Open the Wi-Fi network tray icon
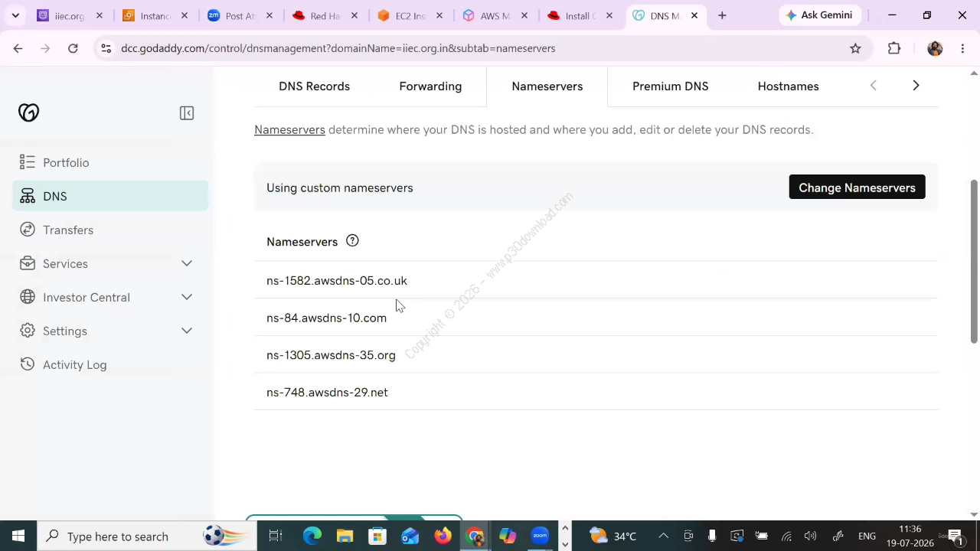 click(x=786, y=536)
